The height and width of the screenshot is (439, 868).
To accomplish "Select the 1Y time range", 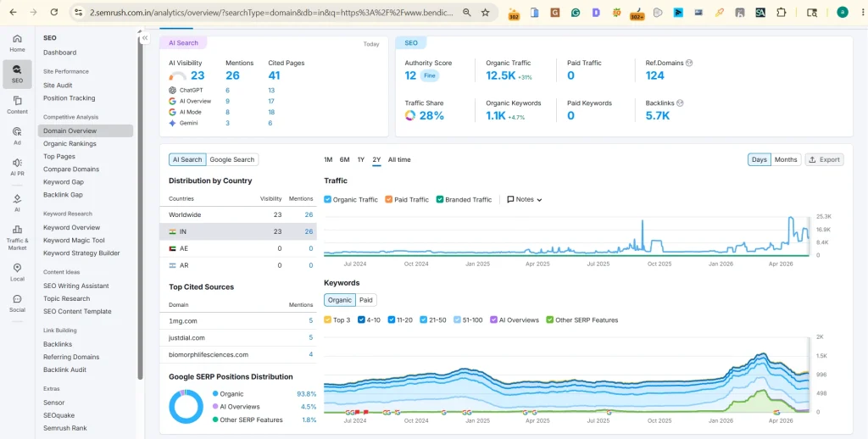I will coord(361,159).
